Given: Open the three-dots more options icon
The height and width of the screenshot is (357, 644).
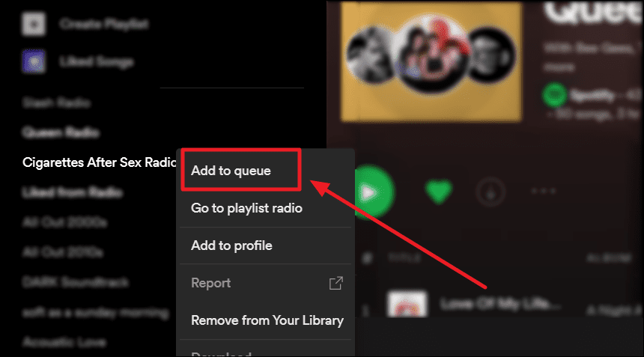Looking at the screenshot, I should 544,191.
